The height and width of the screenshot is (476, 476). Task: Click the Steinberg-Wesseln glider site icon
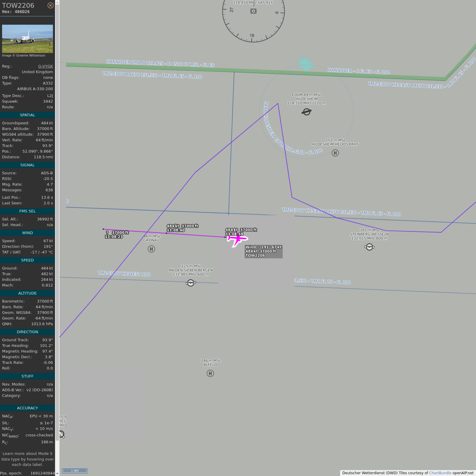[x=369, y=247]
